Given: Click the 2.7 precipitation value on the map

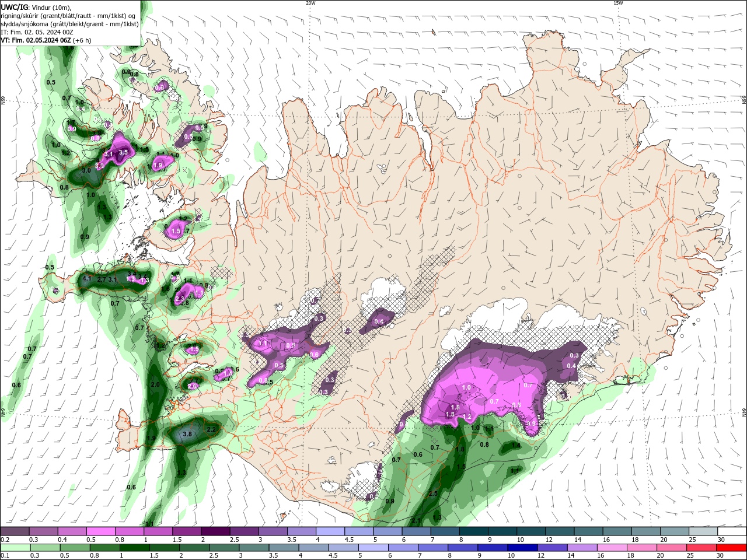Looking at the screenshot, I should pos(102,280).
